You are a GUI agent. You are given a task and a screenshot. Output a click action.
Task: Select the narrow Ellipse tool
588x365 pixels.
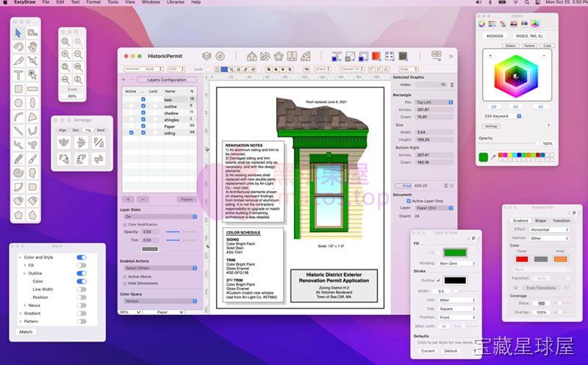point(32,103)
